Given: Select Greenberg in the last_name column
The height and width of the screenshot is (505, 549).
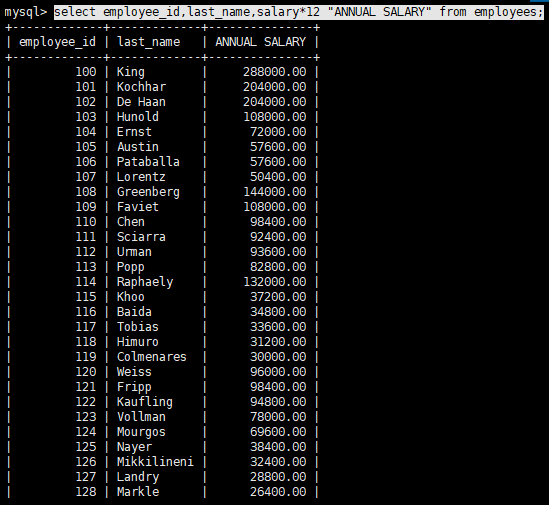Looking at the screenshot, I should [148, 192].
